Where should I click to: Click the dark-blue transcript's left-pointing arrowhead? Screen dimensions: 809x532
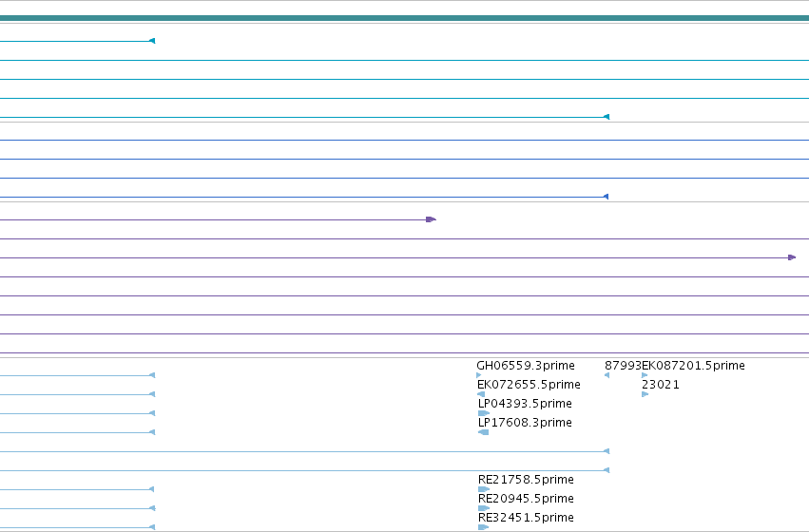click(607, 197)
